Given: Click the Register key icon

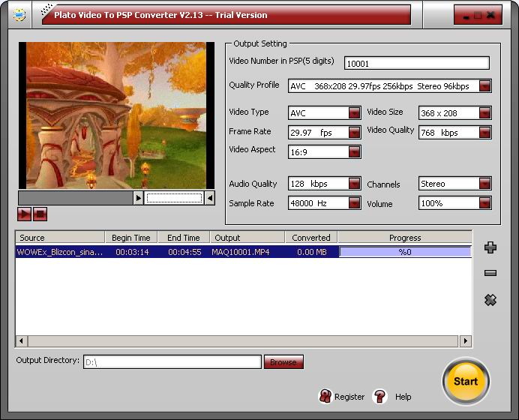Looking at the screenshot, I should [325, 396].
